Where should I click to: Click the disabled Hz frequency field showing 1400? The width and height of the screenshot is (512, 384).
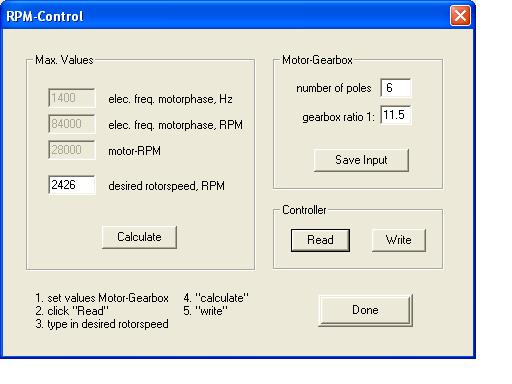[72, 98]
